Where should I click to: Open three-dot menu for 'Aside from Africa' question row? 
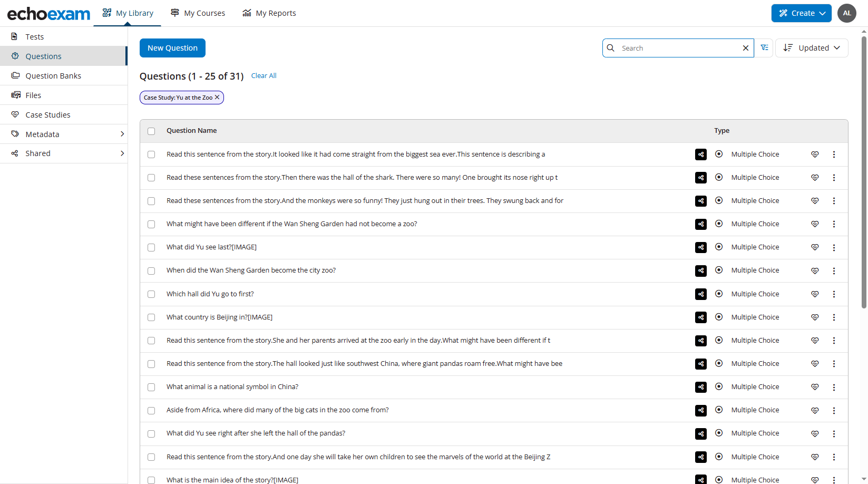[834, 410]
